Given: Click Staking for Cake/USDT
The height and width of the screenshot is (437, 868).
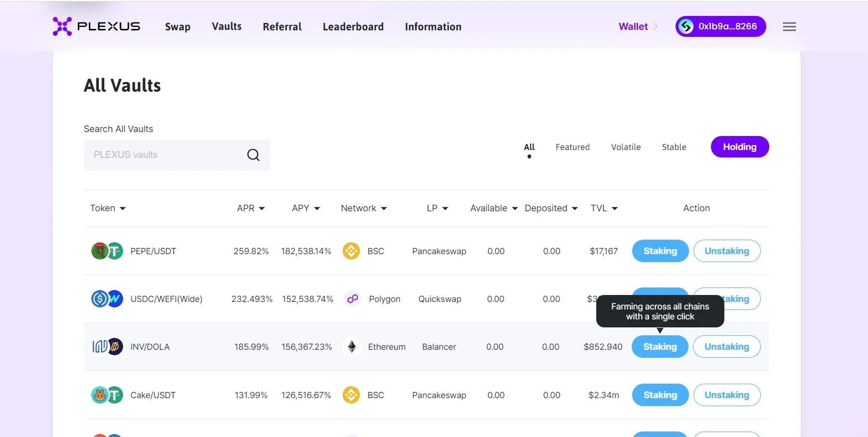Looking at the screenshot, I should (660, 395).
